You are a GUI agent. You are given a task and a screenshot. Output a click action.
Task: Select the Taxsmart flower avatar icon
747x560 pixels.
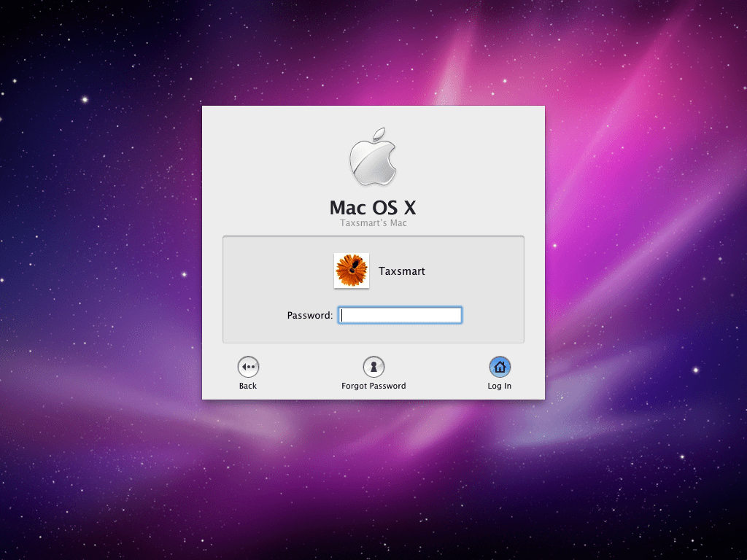351,270
